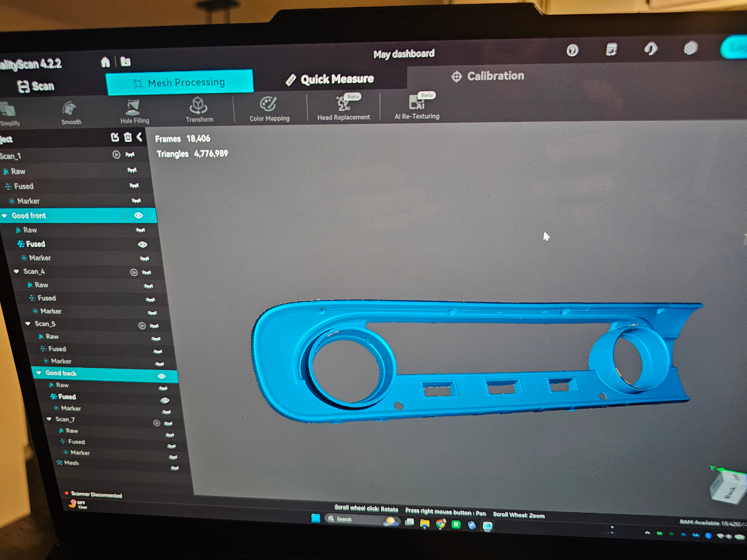Click the Scanner Disconnected status

(x=93, y=494)
